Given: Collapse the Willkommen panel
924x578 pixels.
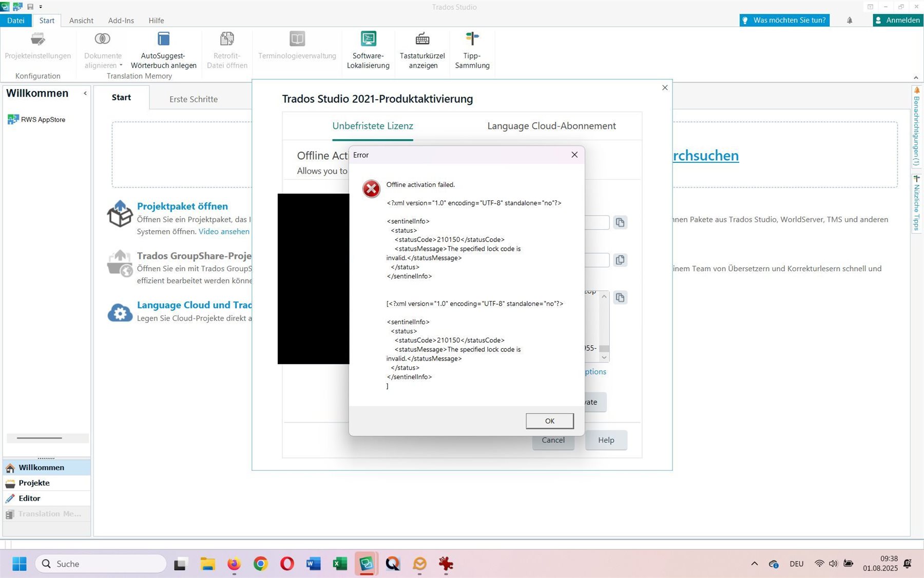Looking at the screenshot, I should pyautogui.click(x=85, y=93).
